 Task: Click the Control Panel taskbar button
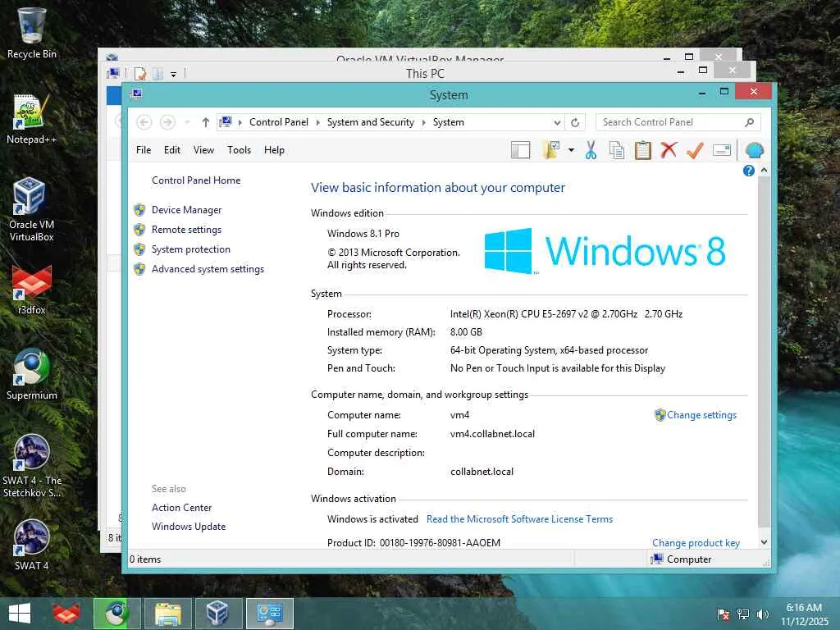point(269,614)
